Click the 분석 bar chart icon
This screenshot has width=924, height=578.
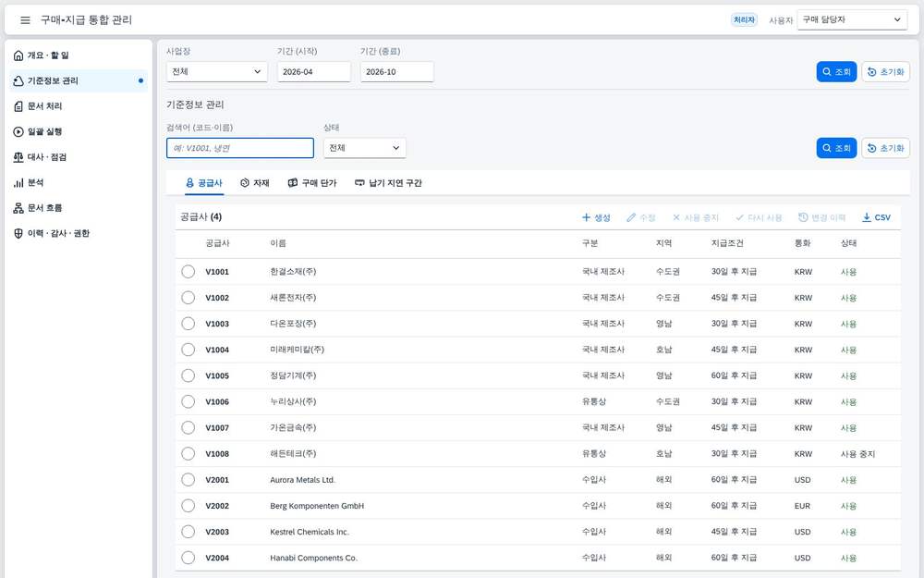point(18,182)
